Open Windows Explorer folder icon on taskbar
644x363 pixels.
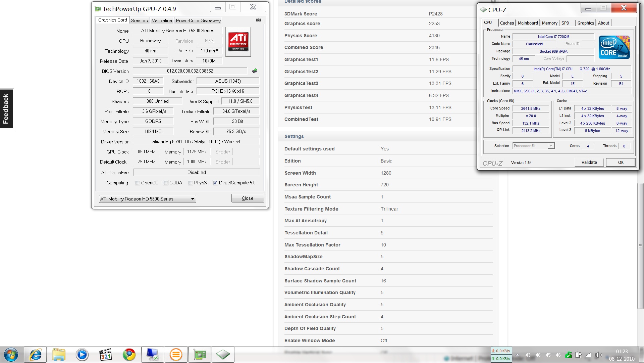(59, 355)
